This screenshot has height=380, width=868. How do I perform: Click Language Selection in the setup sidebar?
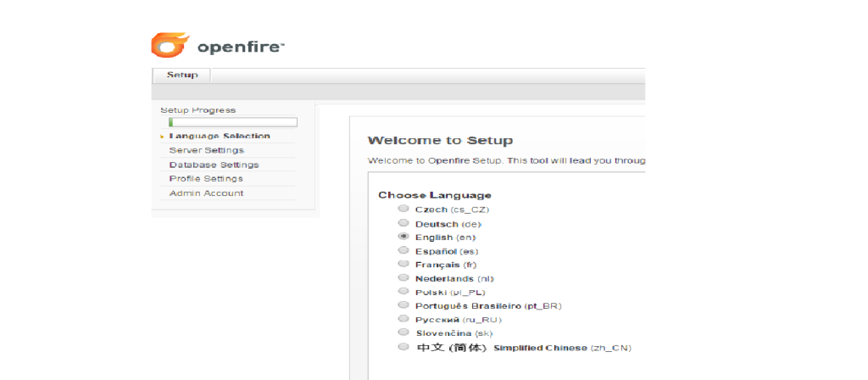220,136
